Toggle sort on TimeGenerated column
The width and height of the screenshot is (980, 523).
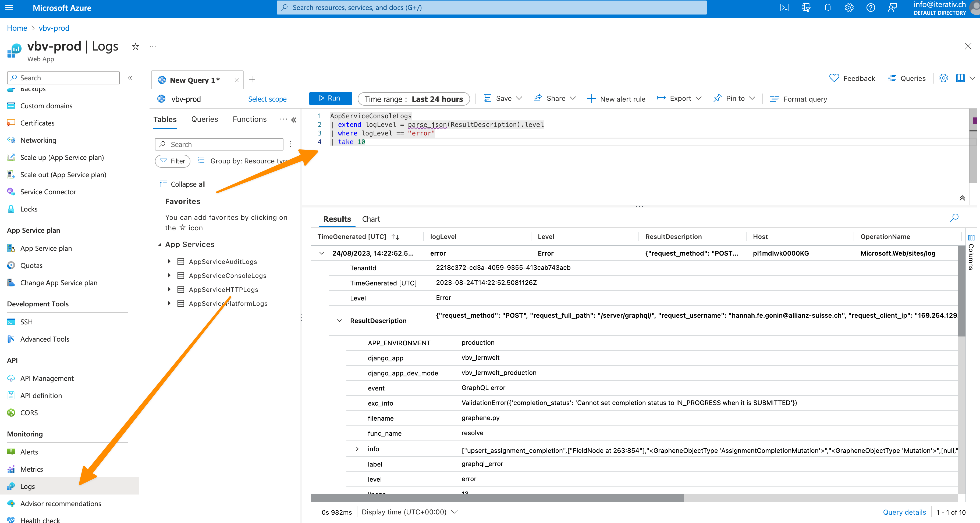pos(395,237)
